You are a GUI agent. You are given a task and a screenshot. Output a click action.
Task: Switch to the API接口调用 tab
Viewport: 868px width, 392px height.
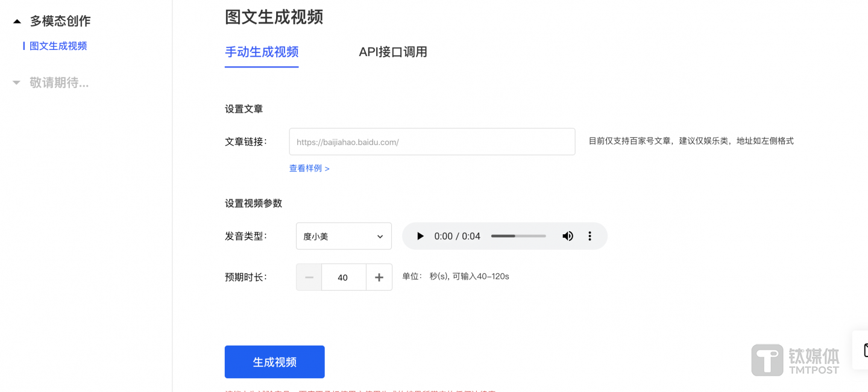[x=392, y=52]
